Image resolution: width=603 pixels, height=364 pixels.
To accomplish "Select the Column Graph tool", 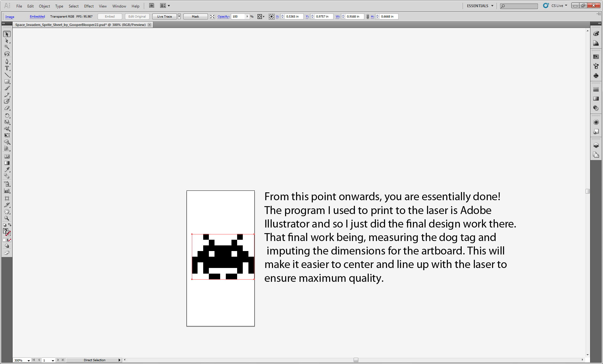I will [x=7, y=190].
